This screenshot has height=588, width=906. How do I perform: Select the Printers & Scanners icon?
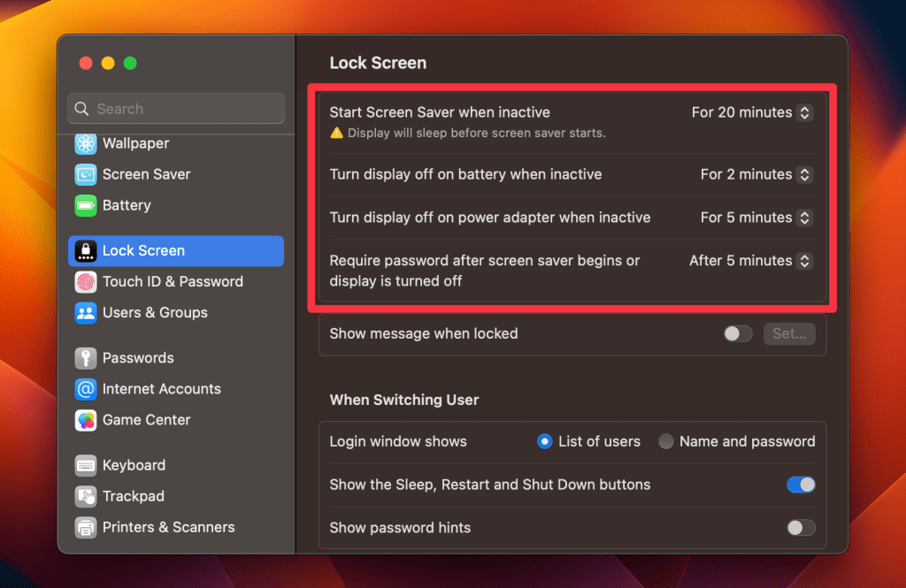[x=86, y=527]
